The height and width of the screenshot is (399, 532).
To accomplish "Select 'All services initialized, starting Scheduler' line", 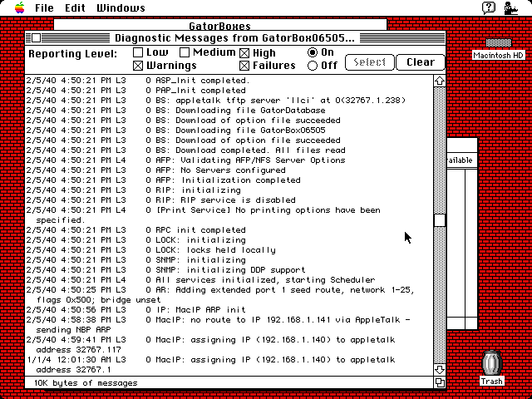I will [229, 280].
